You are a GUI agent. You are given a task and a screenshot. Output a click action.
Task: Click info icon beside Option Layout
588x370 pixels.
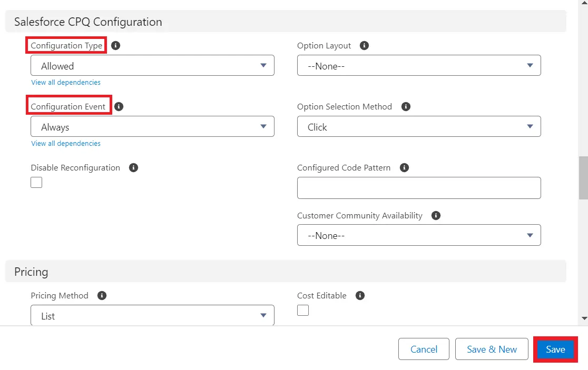(364, 46)
